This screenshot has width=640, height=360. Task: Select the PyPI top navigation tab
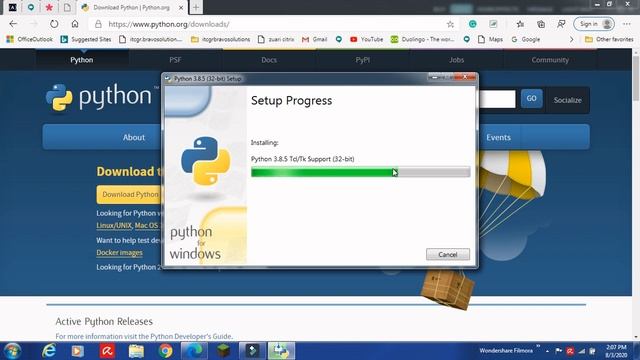tap(362, 60)
